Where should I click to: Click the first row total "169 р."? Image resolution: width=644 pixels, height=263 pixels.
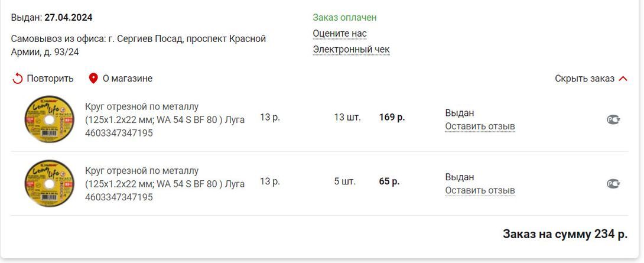tap(392, 117)
